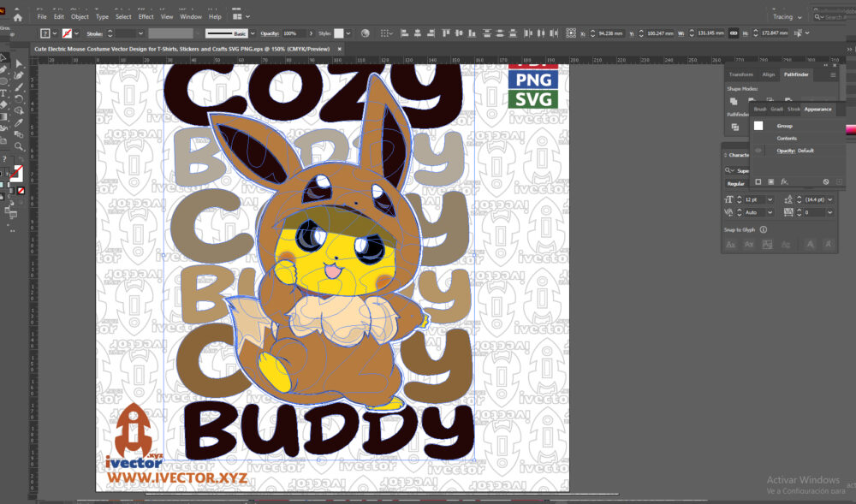Toggle Snap to Glyph x-height option

click(749, 245)
